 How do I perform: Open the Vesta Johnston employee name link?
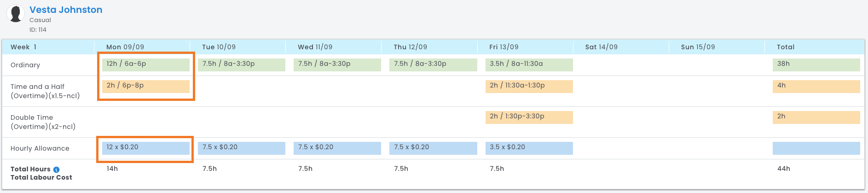coord(66,10)
